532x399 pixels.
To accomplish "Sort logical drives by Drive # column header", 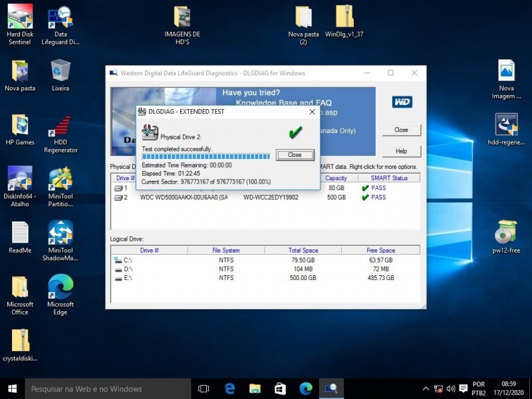I will pos(149,251).
